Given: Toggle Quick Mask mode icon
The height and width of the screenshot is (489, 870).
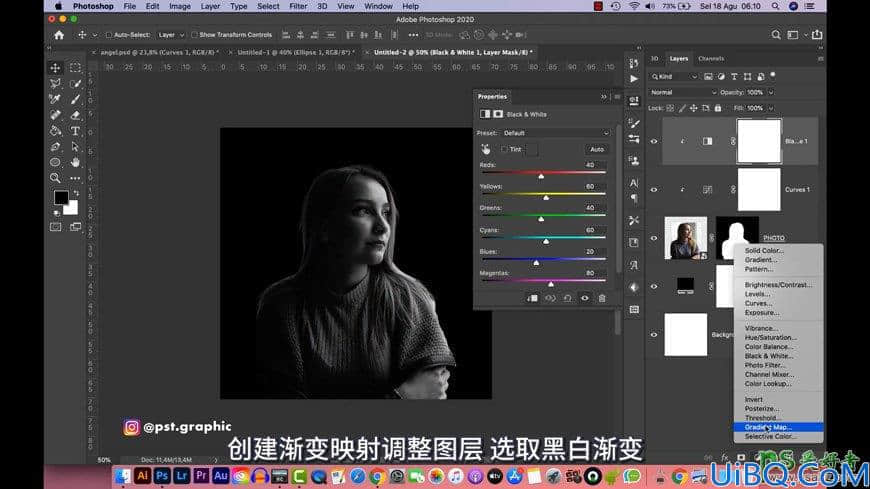Looking at the screenshot, I should pyautogui.click(x=55, y=227).
